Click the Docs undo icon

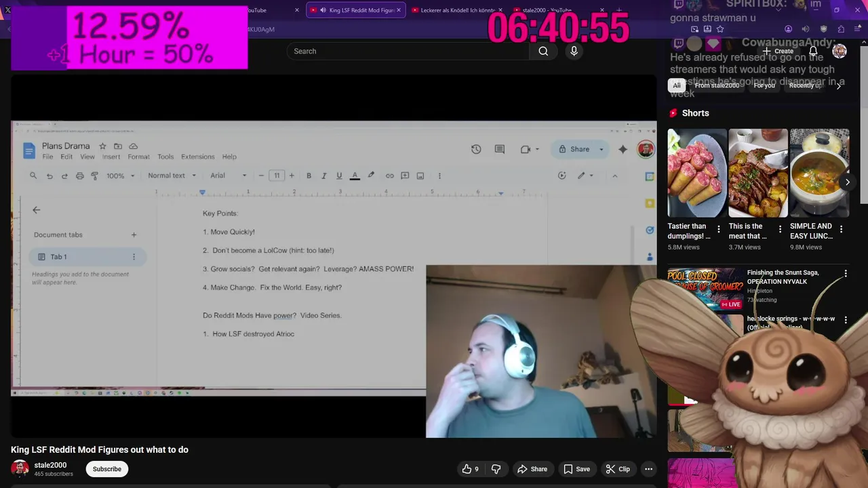[x=50, y=176]
